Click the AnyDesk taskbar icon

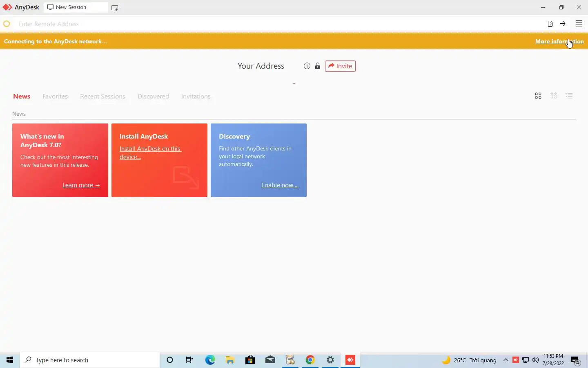pos(350,360)
